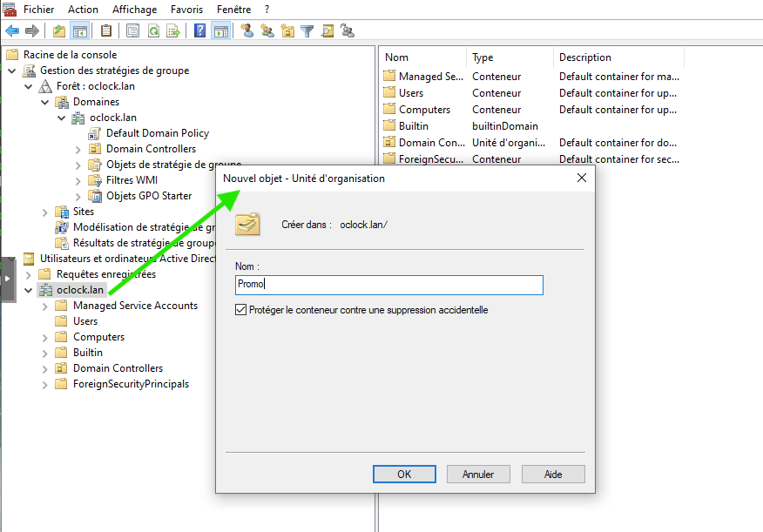The image size is (763, 532).
Task: Click the new organizational unit toolbar icon
Action: [287, 31]
